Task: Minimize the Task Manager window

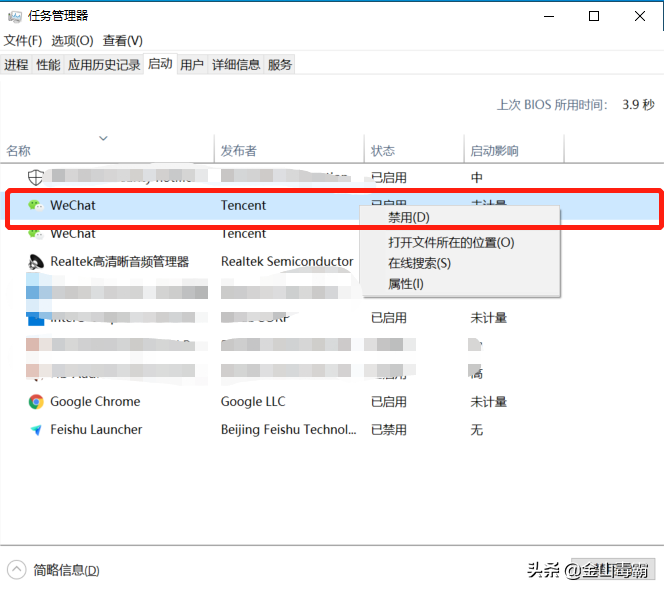Action: pos(549,17)
